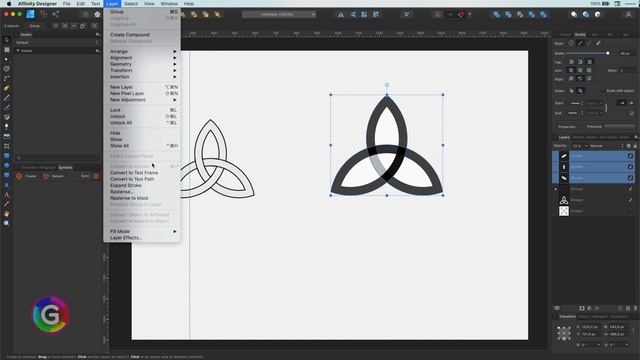Switch to the Pixel persona
The width and height of the screenshot is (640, 360).
[44, 14]
